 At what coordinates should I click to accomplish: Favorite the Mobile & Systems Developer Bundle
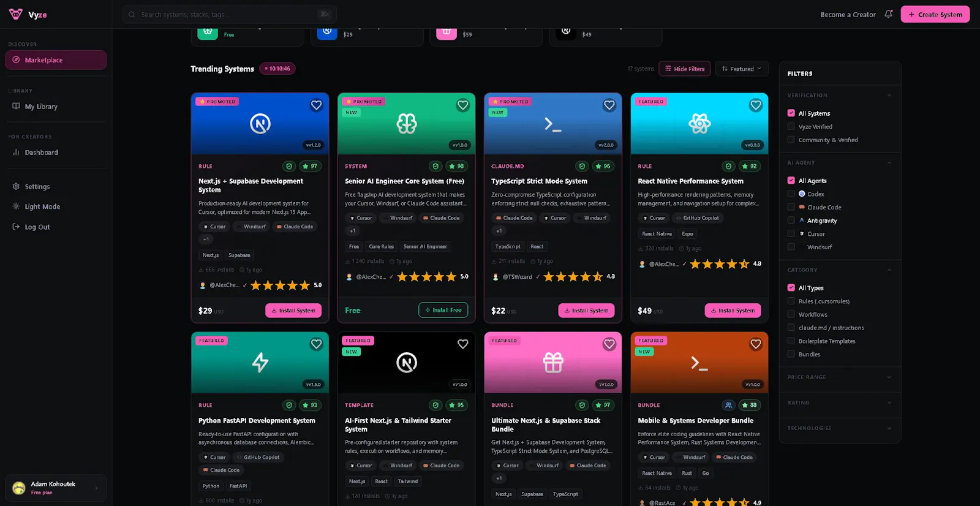(755, 344)
